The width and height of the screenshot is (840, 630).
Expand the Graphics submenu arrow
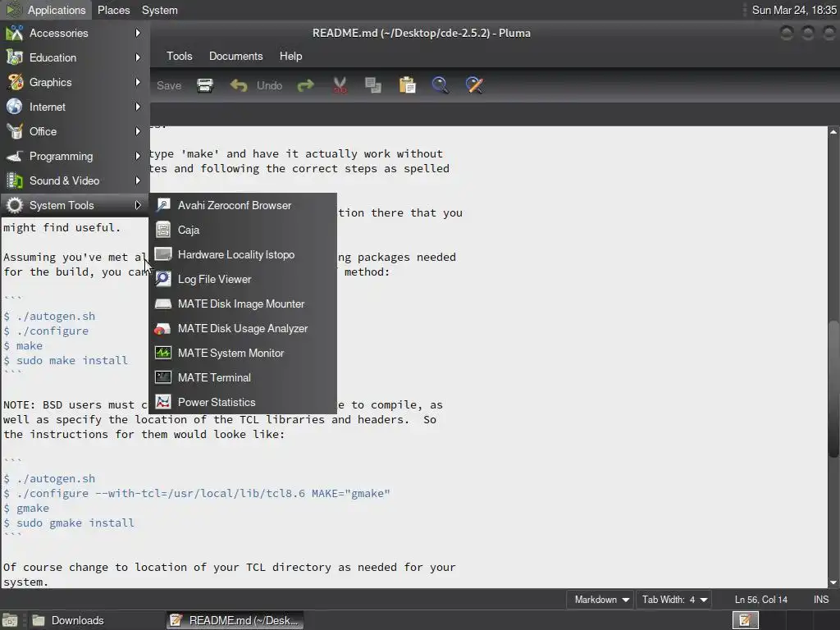(138, 83)
